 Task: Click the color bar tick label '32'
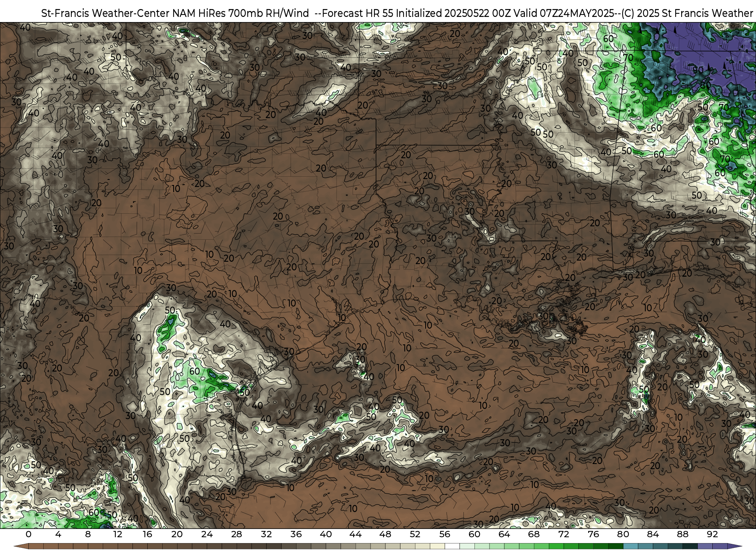tap(267, 534)
